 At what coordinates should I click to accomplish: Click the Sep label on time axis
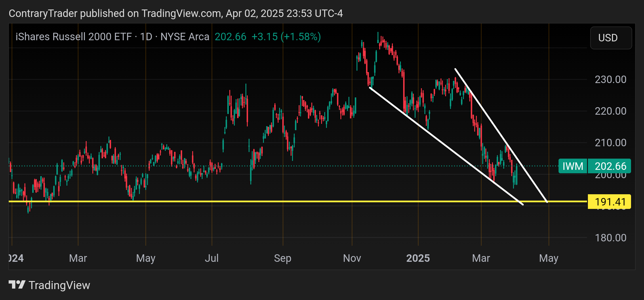coord(283,258)
